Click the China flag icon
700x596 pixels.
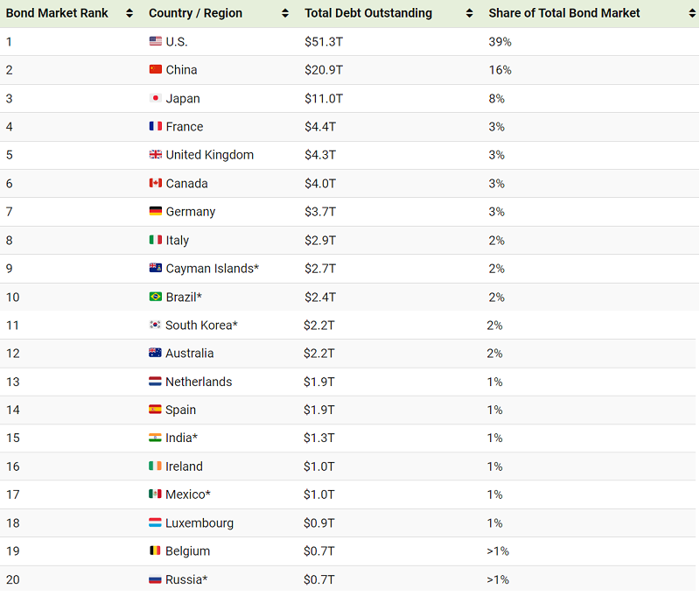156,70
